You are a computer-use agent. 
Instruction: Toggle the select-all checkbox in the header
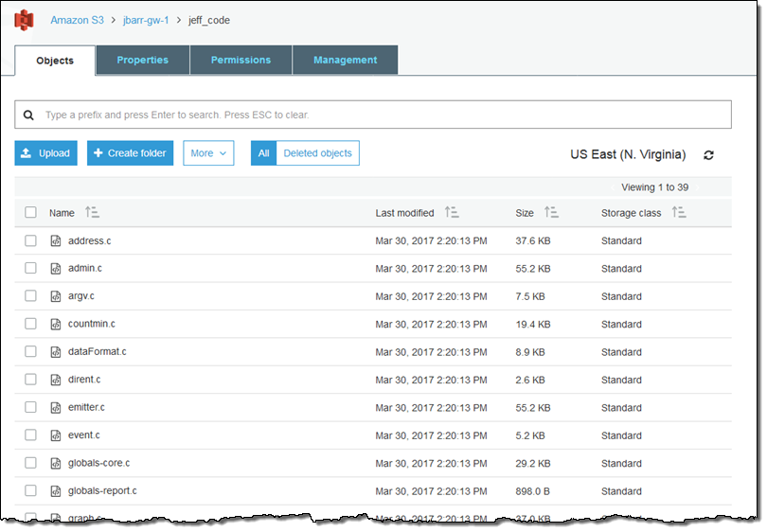pos(30,213)
